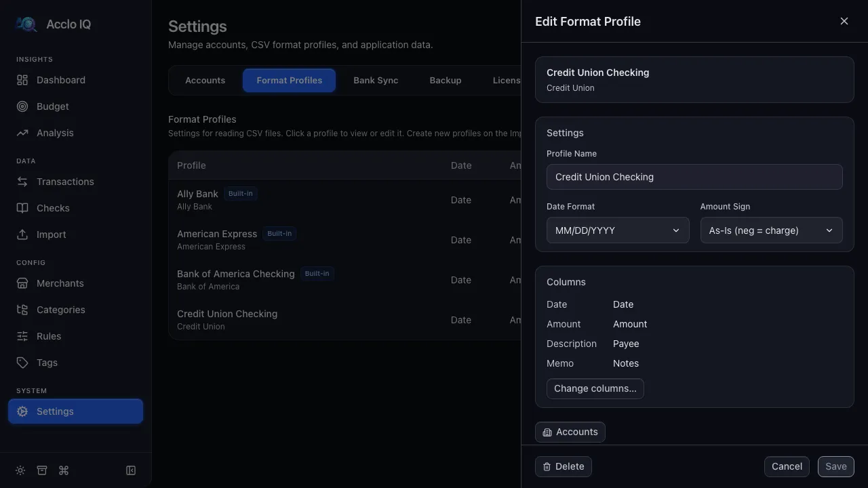868x488 pixels.
Task: Open the Amount Sign dropdown
Action: tap(771, 230)
